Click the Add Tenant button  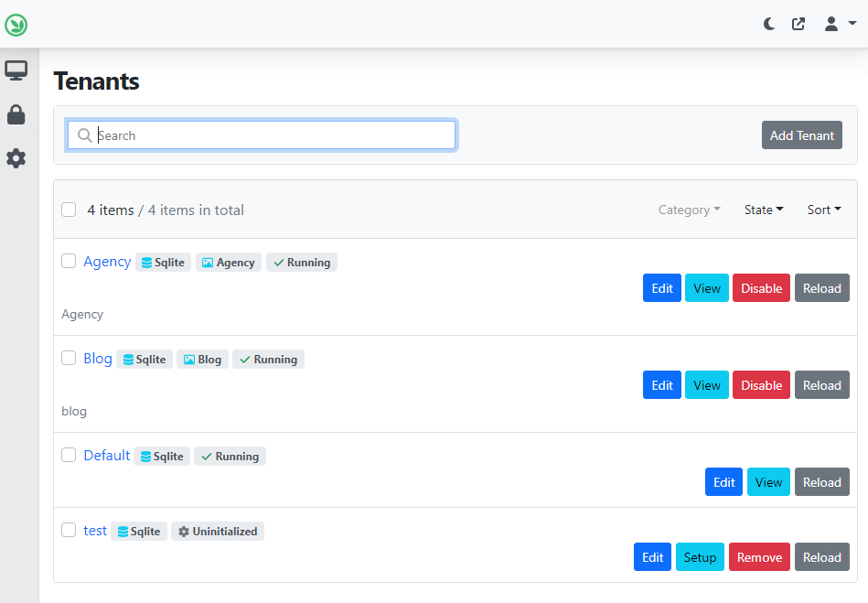point(801,135)
